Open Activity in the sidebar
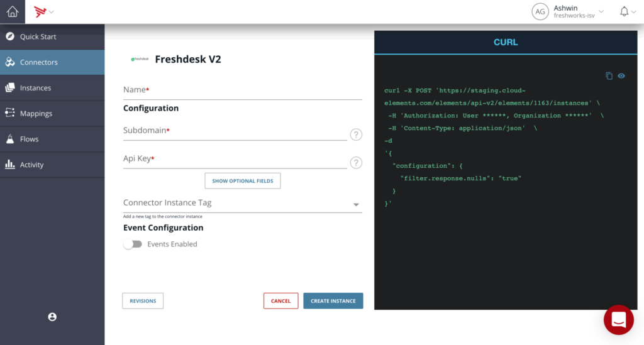The image size is (644, 345). click(x=52, y=165)
